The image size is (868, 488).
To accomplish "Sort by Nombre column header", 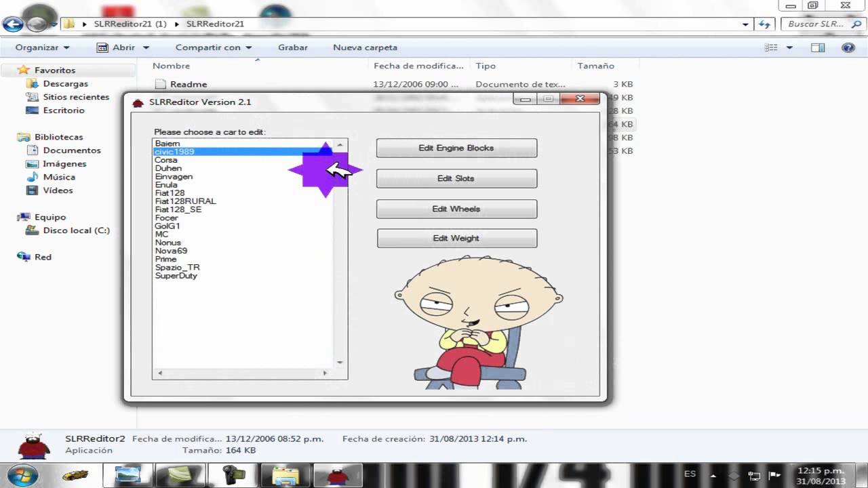I will click(x=171, y=66).
